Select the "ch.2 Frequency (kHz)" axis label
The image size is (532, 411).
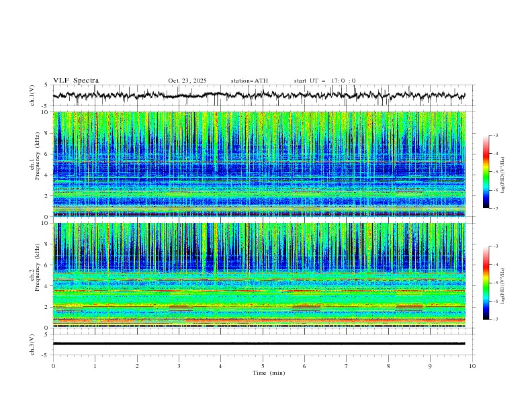tap(35, 267)
